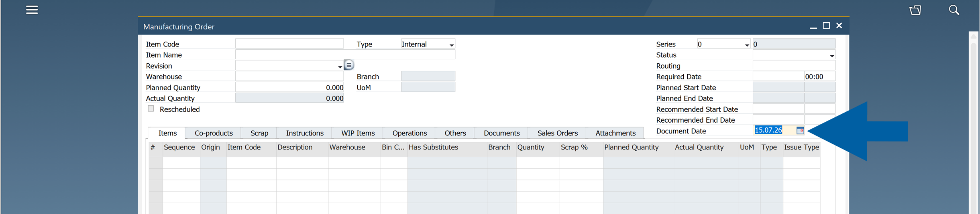Switch to the Items tab
Screen dimensions: 980x214
(x=167, y=133)
